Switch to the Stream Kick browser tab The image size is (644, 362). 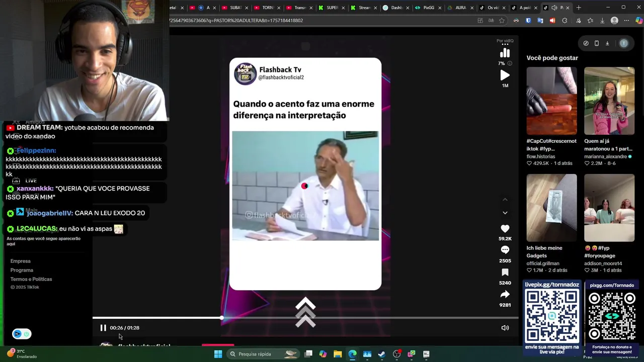tap(364, 8)
